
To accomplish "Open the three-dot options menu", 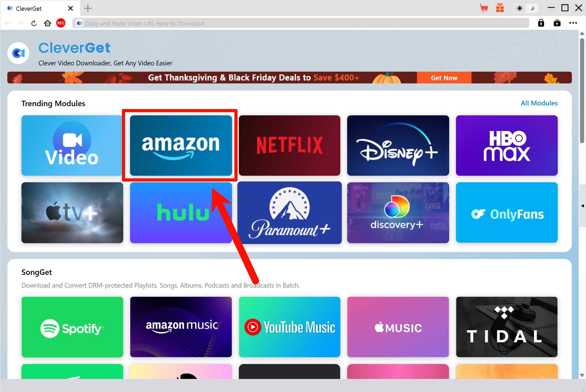I will (573, 23).
